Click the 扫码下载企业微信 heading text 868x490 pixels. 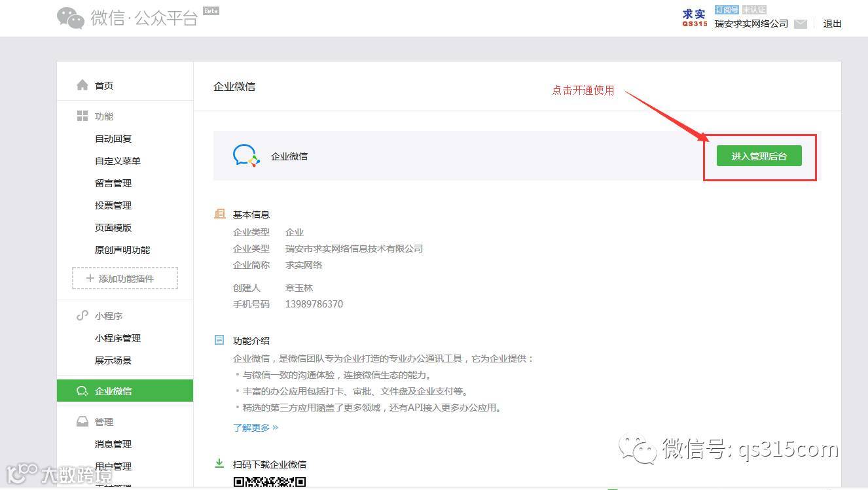click(x=270, y=464)
